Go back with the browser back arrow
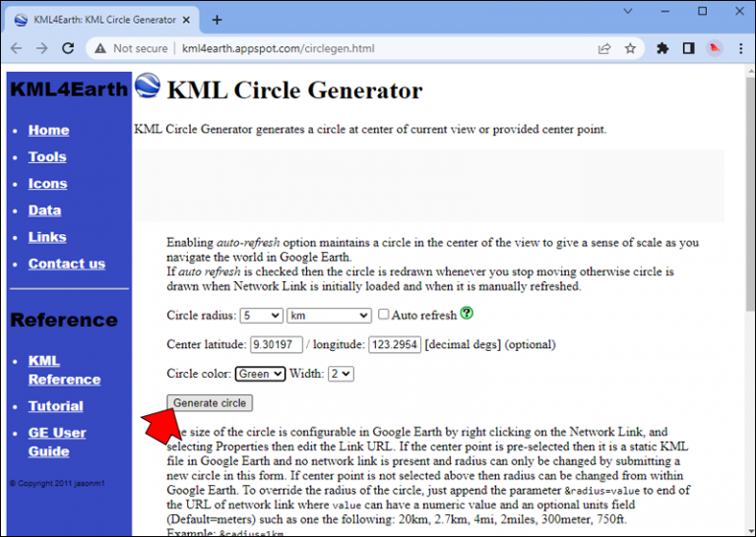This screenshot has height=537, width=756. 17,48
